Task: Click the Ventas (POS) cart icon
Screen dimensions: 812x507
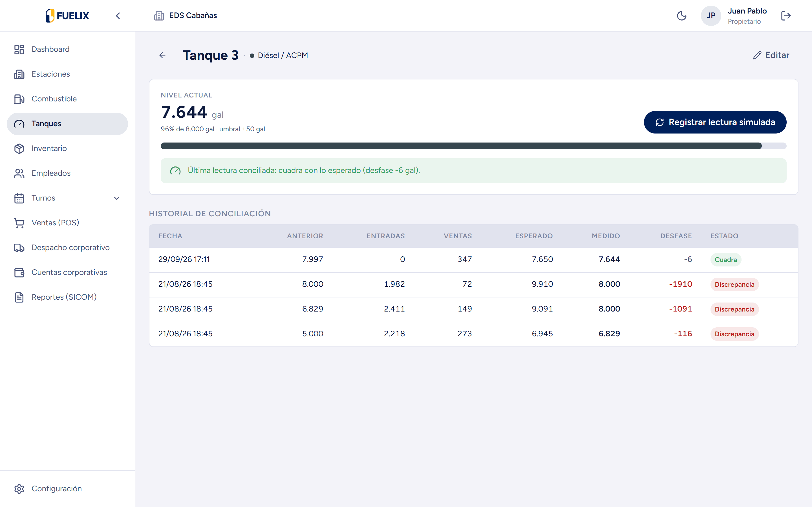Action: [x=19, y=223]
